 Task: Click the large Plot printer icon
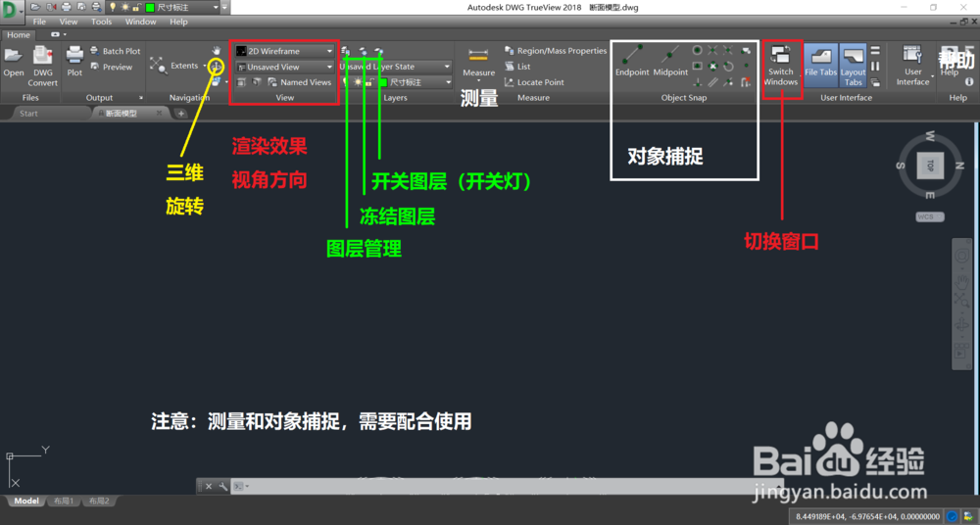[74, 55]
